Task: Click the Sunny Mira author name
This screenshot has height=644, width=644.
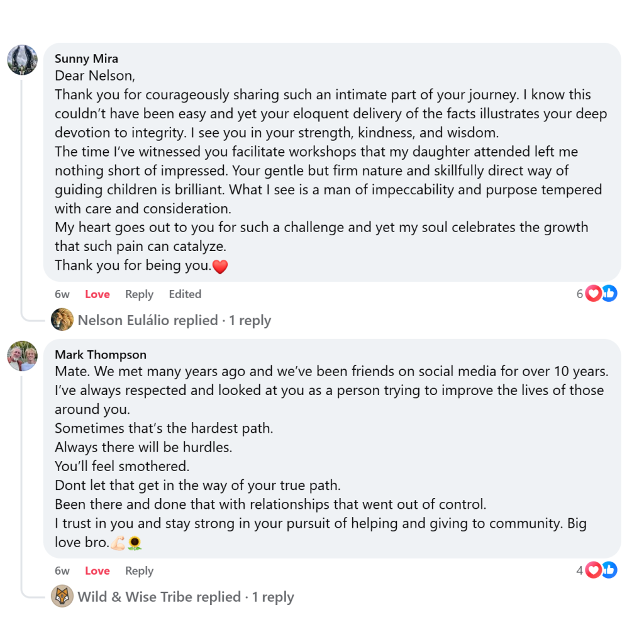Action: (86, 58)
